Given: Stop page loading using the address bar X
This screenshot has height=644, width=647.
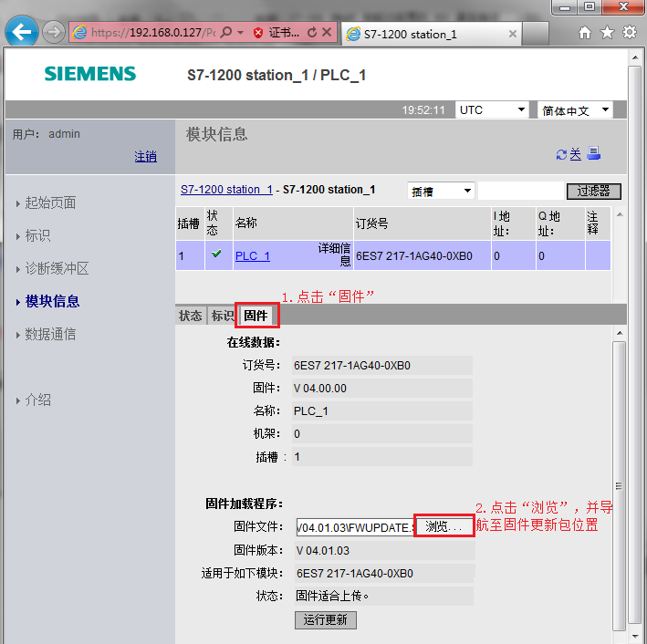Looking at the screenshot, I should (x=327, y=32).
